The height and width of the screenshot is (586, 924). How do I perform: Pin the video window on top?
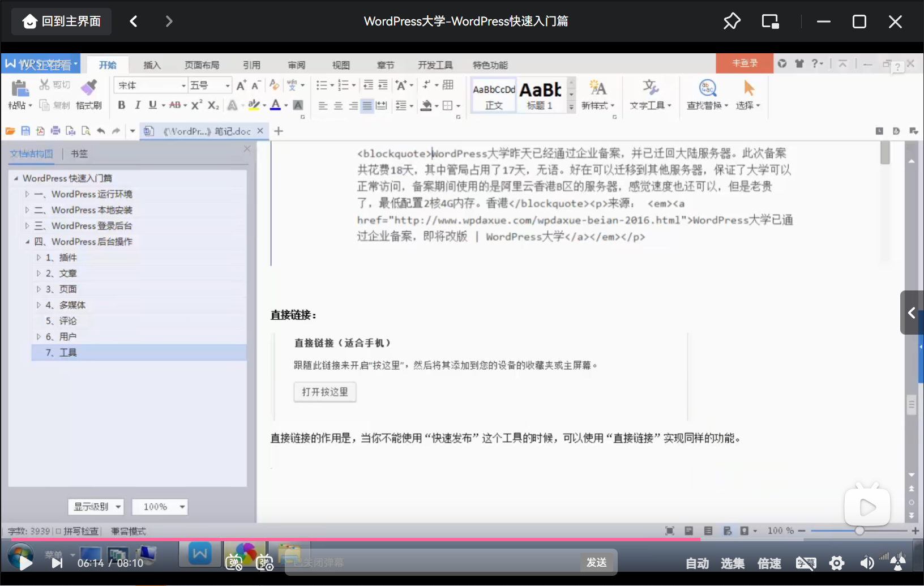(x=731, y=22)
